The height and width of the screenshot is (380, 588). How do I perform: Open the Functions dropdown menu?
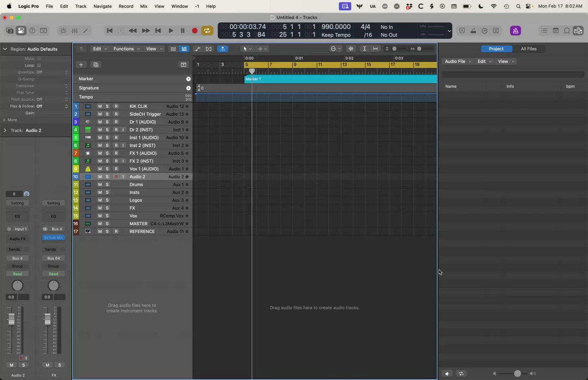[126, 49]
